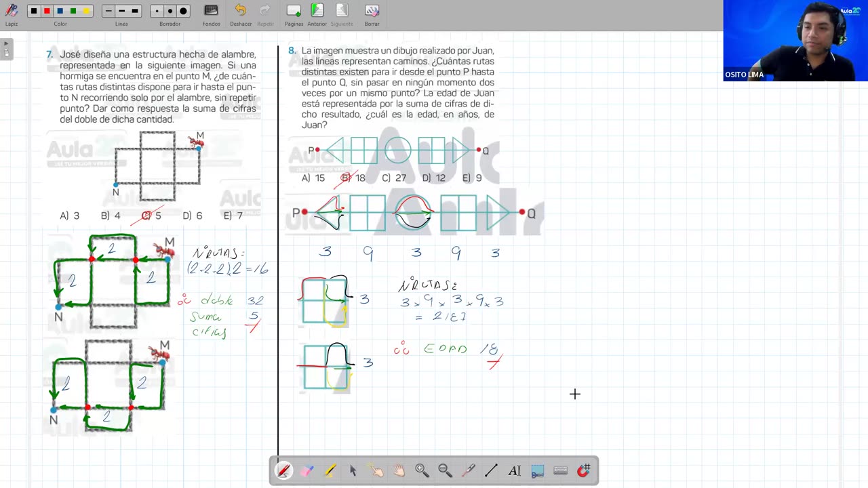Select the straight line drawing tool
868x488 pixels.
point(491,470)
